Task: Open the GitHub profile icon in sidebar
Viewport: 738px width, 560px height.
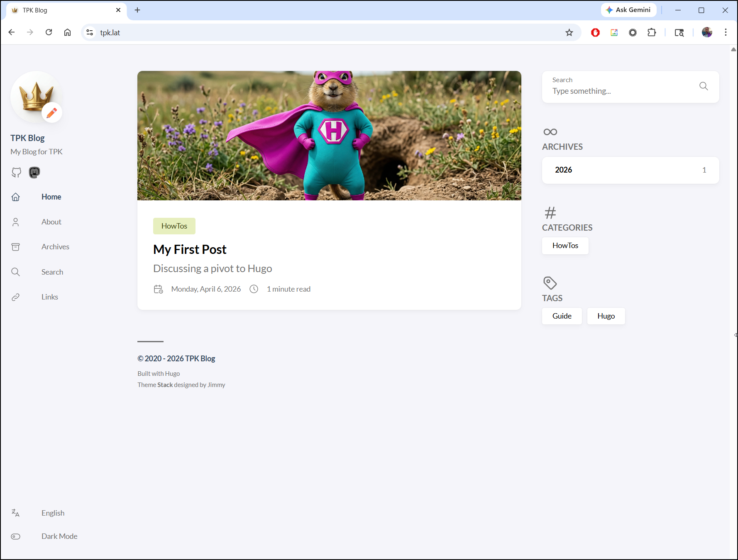Action: pyautogui.click(x=16, y=173)
